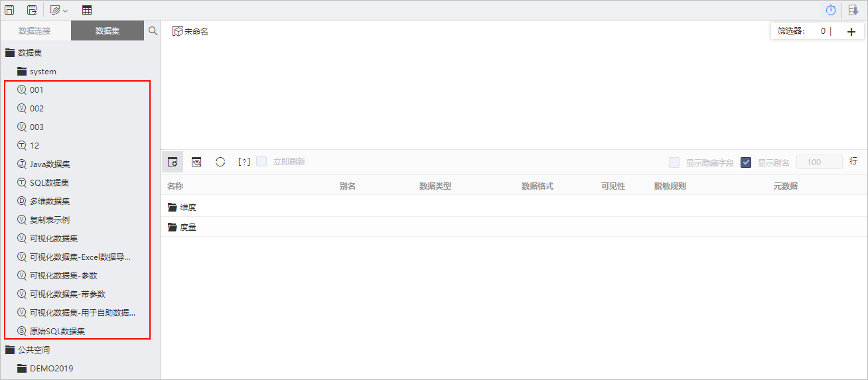Click the [?] parameter icon
Screen dimensions: 868x380
pos(244,162)
